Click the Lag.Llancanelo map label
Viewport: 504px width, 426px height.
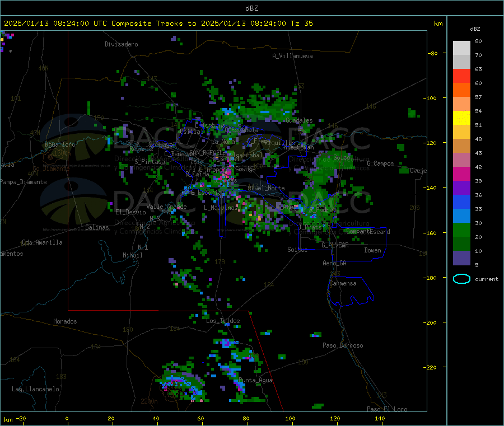coord(35,389)
